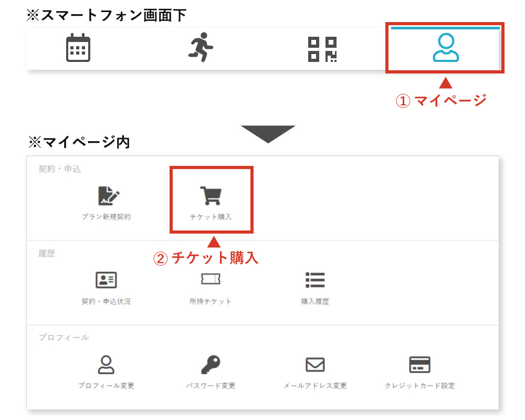Click the 所持チケット ticket icon
The width and height of the screenshot is (525, 420).
211,279
